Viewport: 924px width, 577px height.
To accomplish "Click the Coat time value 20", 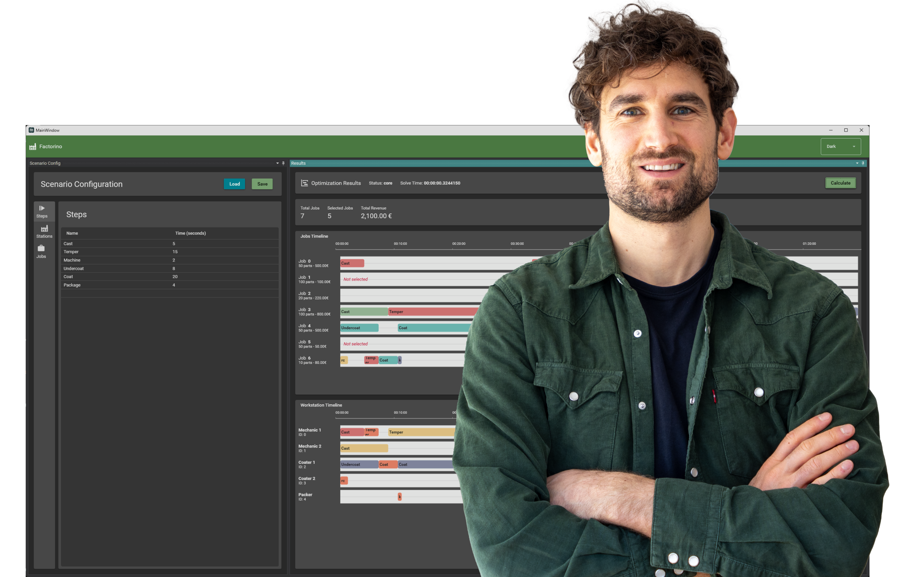I will click(x=175, y=277).
